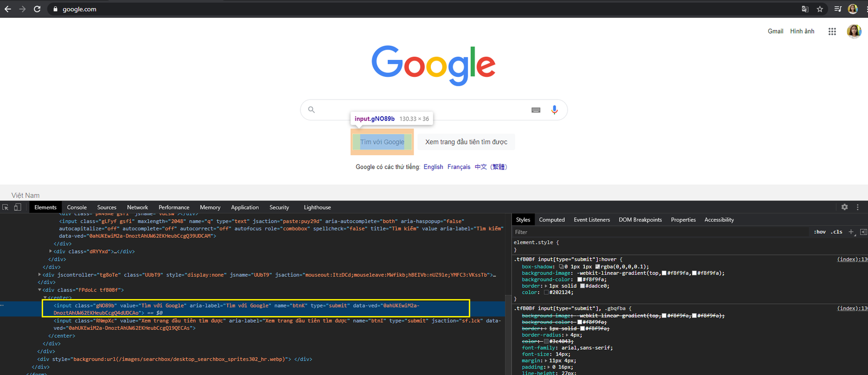Open the on-screen keyboard input tool

point(536,110)
